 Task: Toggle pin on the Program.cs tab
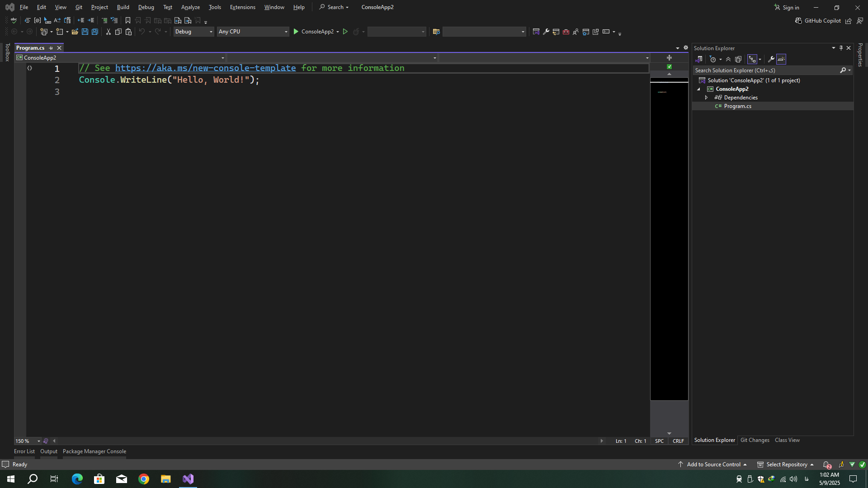[x=51, y=48]
